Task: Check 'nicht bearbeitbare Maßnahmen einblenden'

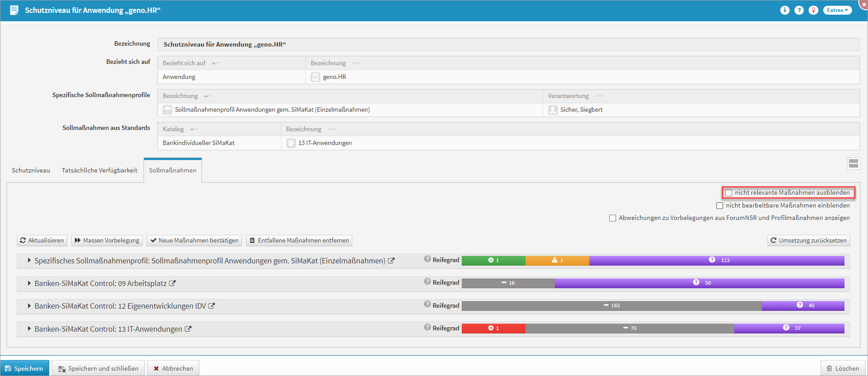Action: coord(720,206)
